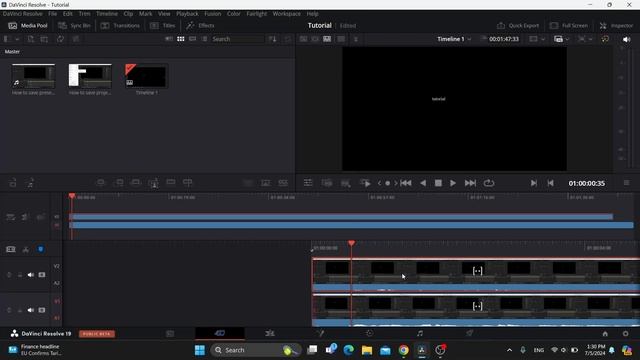The width and height of the screenshot is (640, 360).
Task: Click media pool Search field
Action: point(237,39)
